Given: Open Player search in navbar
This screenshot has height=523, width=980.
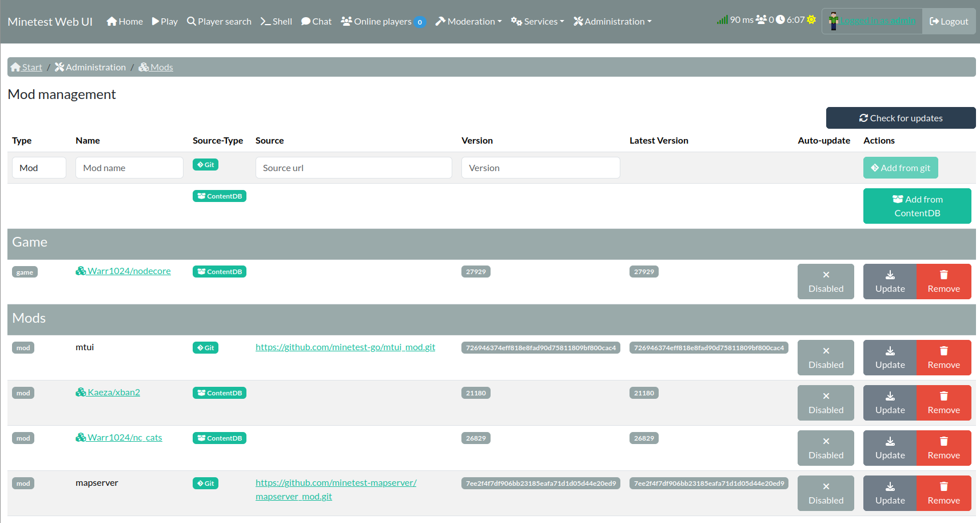Looking at the screenshot, I should tap(219, 21).
